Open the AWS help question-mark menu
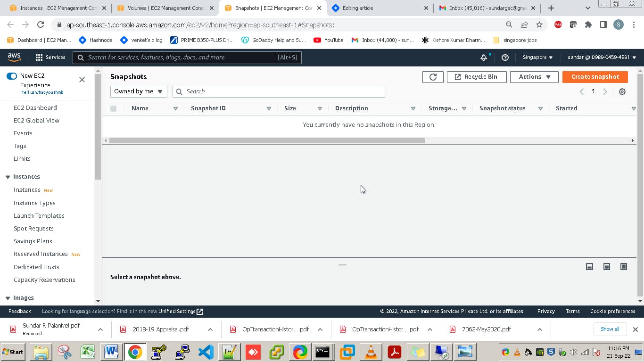This screenshot has height=362, width=644. [505, 58]
